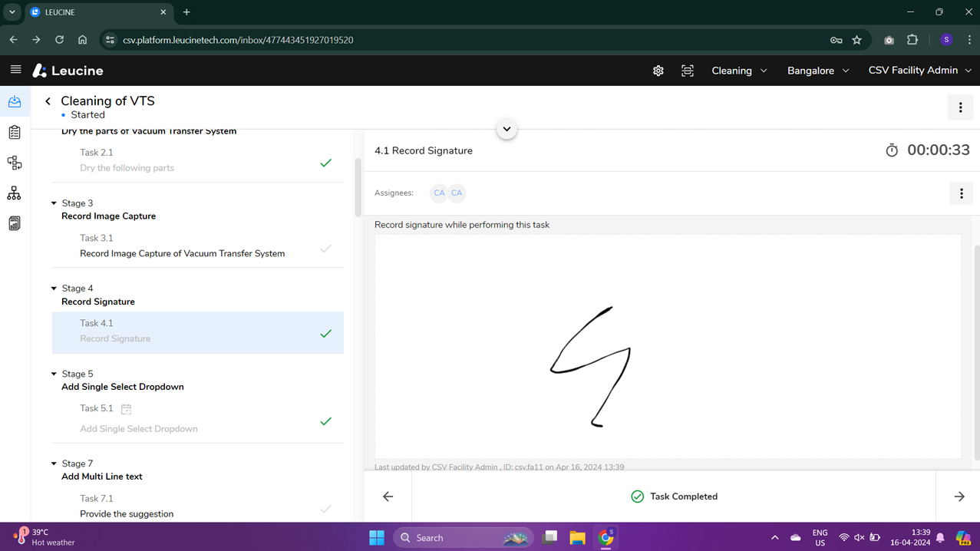This screenshot has width=980, height=551.
Task: Open the reports calculator sidebar icon
Action: point(15,223)
